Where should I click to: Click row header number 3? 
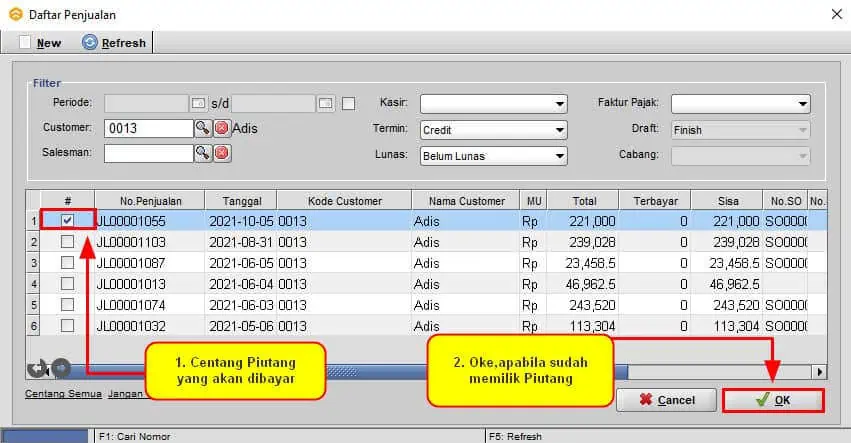(33, 263)
